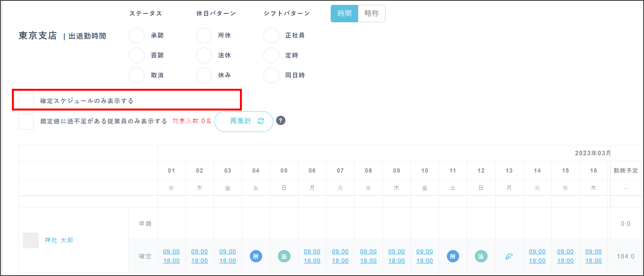This screenshot has width=644, height=276.
Task: Switch to the 略称 tab
Action: click(371, 13)
